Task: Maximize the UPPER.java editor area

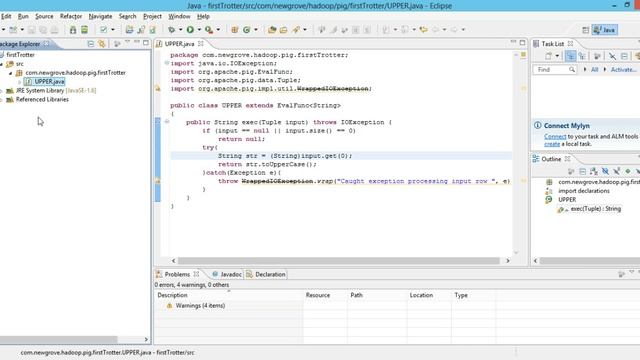Action: click(522, 42)
